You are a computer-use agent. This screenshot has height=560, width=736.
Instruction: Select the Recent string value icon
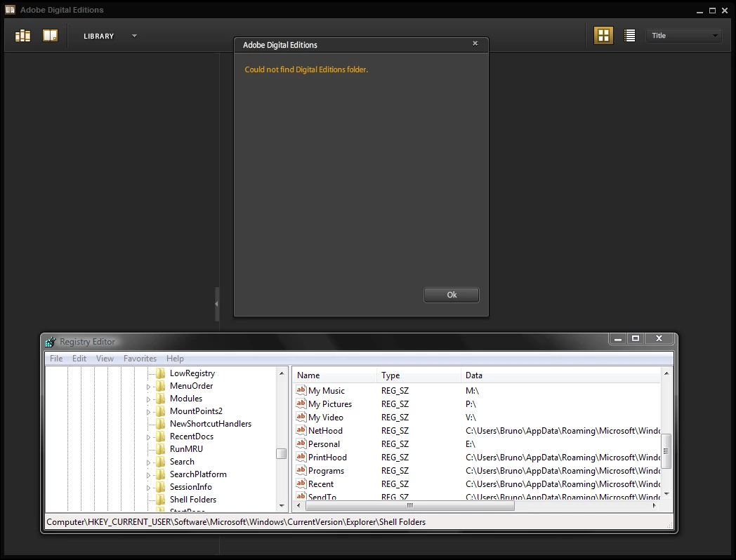pyautogui.click(x=301, y=484)
